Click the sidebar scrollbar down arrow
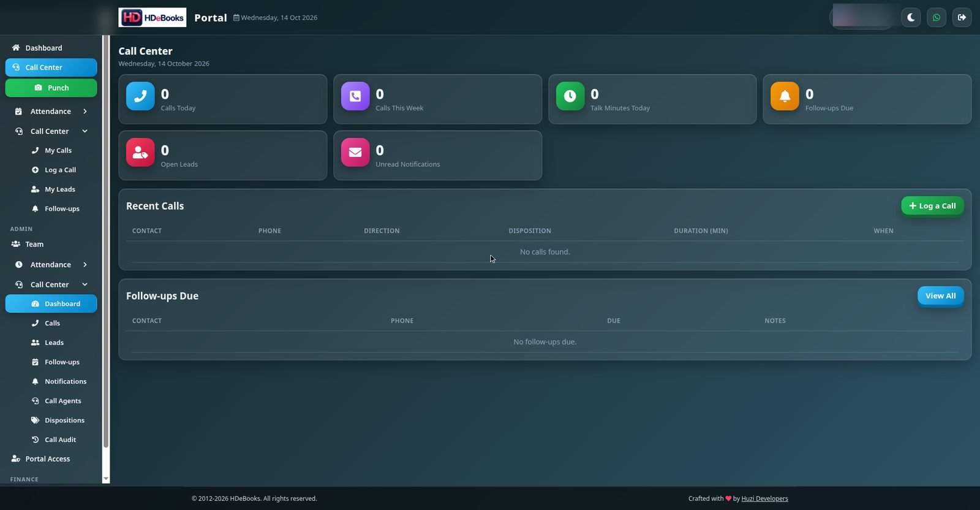The image size is (980, 510). pos(105,479)
